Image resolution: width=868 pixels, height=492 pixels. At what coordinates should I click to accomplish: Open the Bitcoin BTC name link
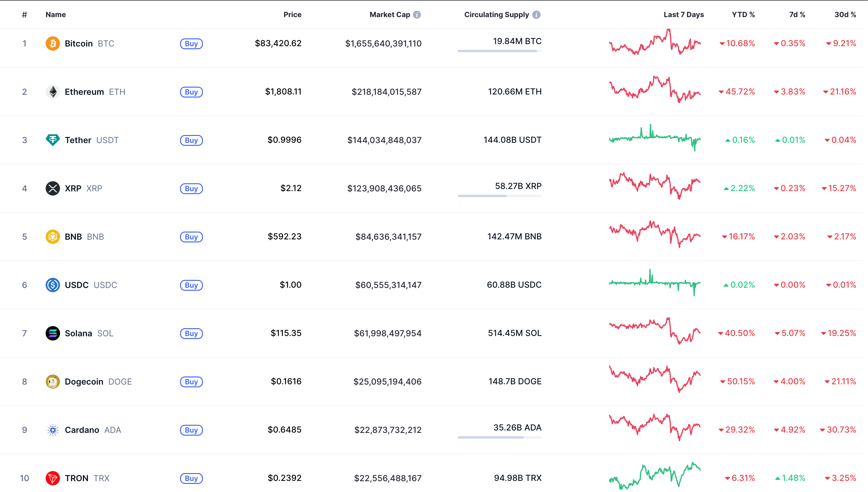coord(89,43)
